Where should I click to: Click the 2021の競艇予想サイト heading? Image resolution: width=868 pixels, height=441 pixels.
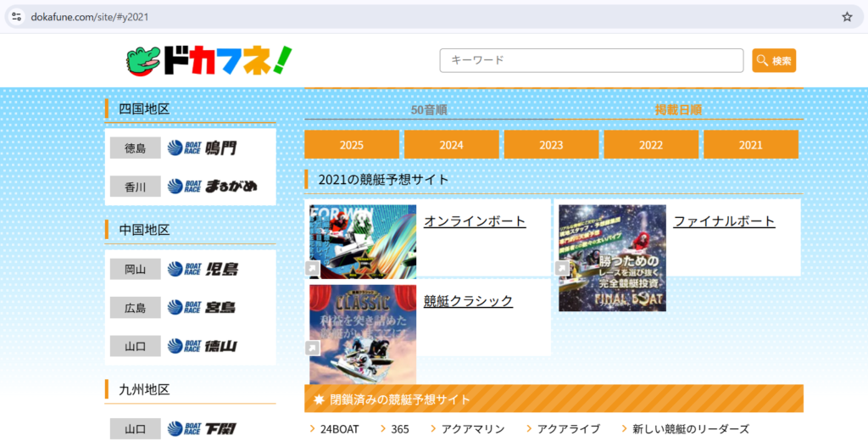384,180
